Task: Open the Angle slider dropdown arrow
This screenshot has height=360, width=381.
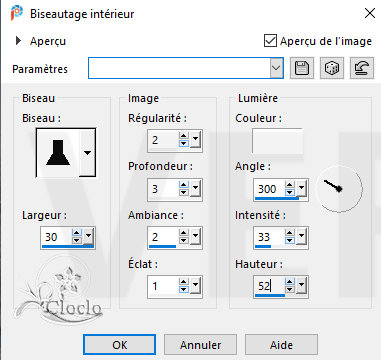Action: [x=301, y=189]
